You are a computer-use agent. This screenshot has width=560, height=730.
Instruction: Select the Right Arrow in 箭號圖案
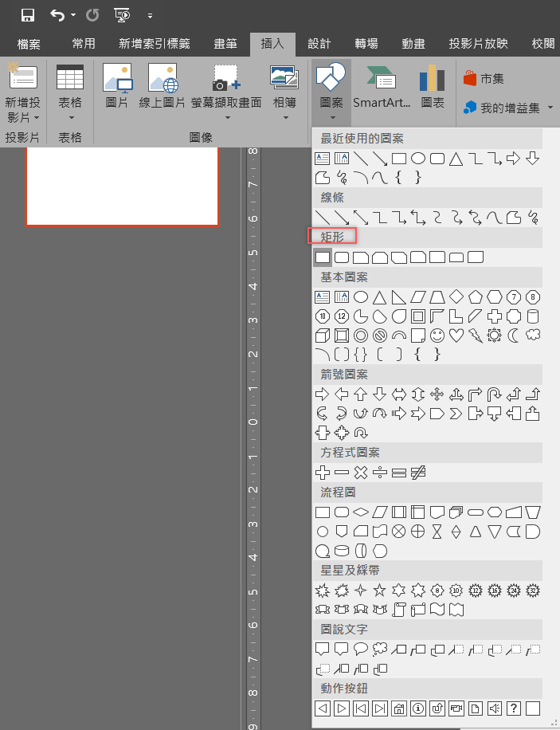(x=322, y=394)
